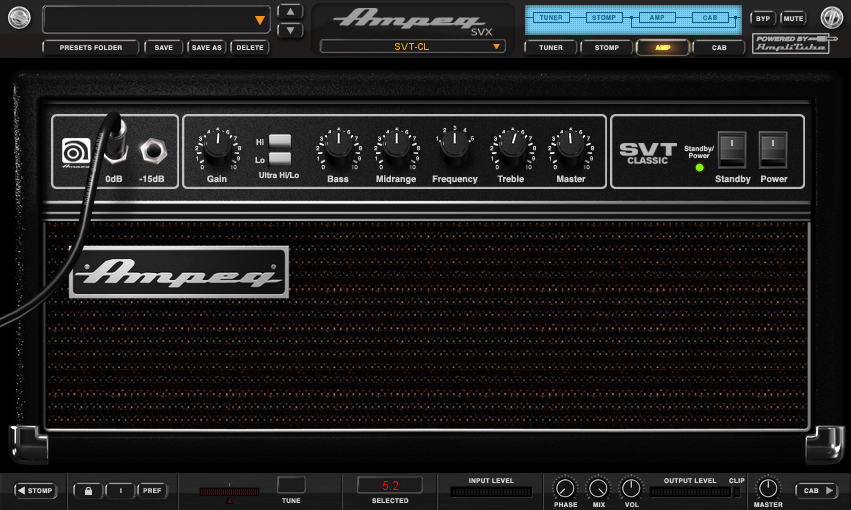
Task: Switch to the TUNER tab
Action: 550,48
